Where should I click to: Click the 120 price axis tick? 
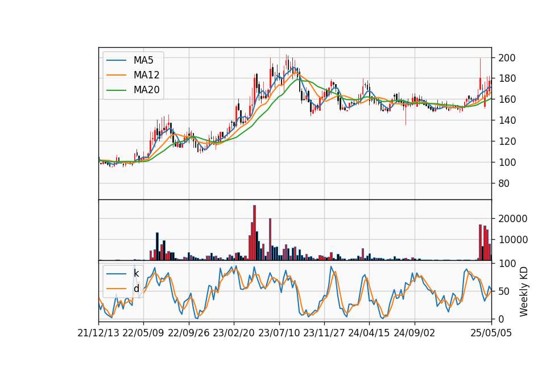click(x=507, y=141)
